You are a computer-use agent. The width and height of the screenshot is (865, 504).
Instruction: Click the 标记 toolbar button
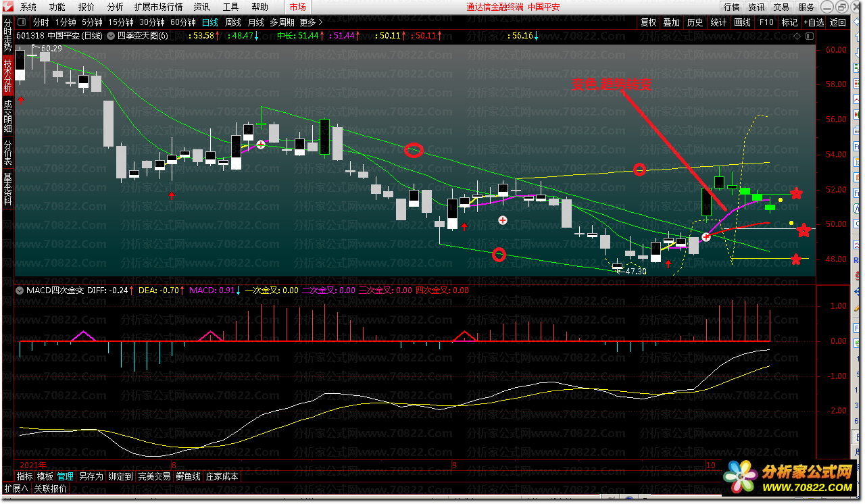[x=789, y=22]
